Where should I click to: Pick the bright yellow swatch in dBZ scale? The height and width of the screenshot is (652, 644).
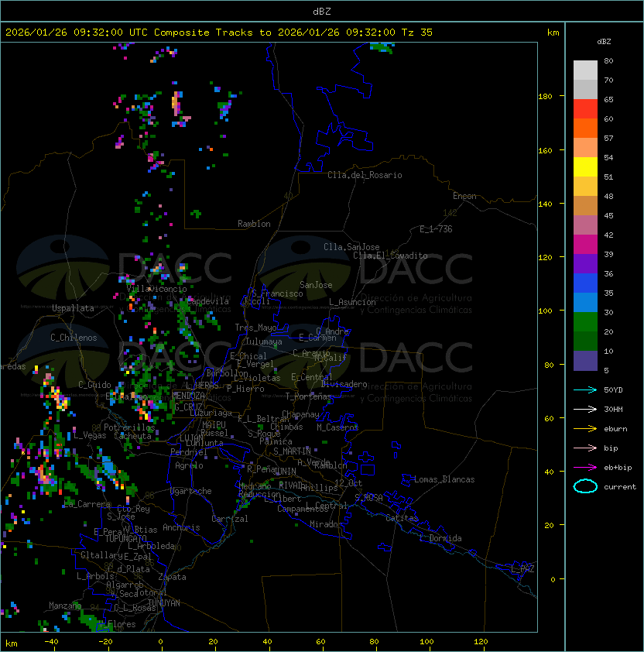(x=585, y=167)
